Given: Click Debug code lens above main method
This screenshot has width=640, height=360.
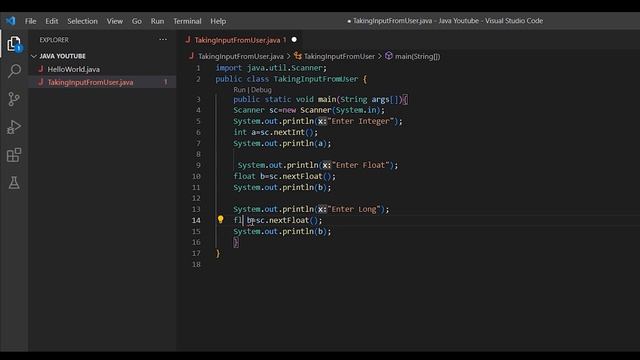Looking at the screenshot, I should click(261, 89).
